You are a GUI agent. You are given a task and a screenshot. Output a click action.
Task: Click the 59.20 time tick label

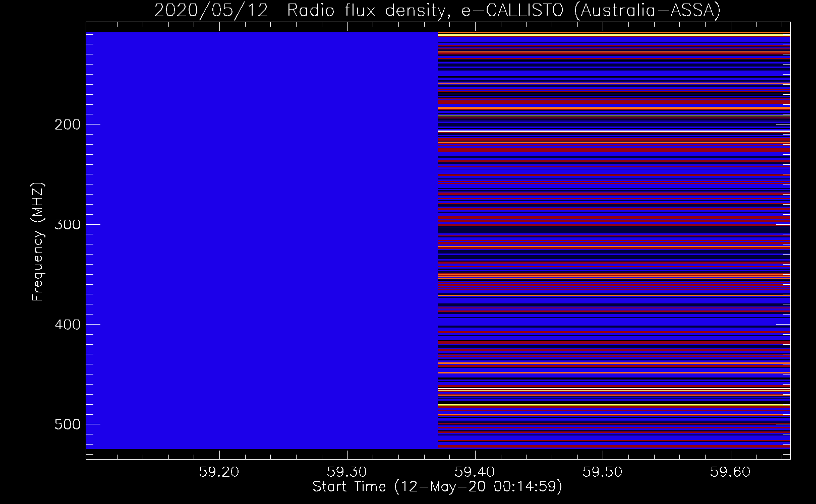(219, 472)
